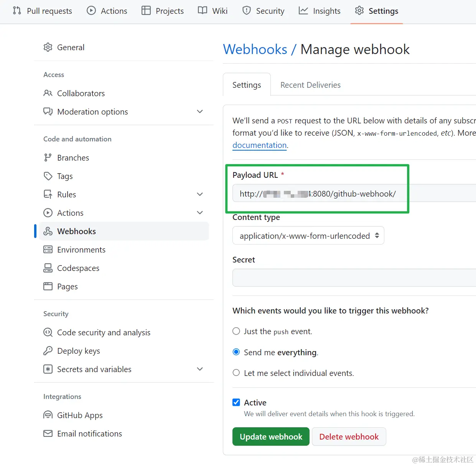Open Collaborators settings page
The width and height of the screenshot is (476, 466).
(x=81, y=93)
